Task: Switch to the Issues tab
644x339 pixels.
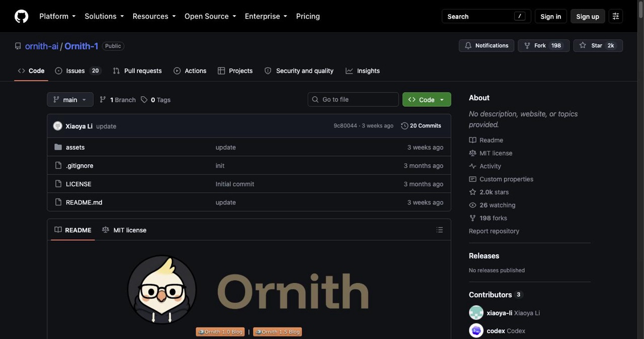Action: click(78, 71)
